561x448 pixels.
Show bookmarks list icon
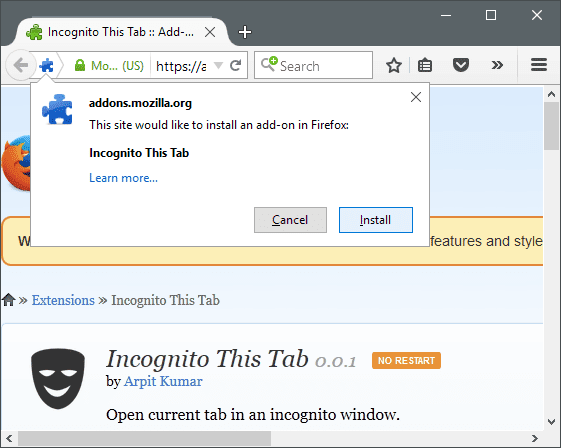425,65
